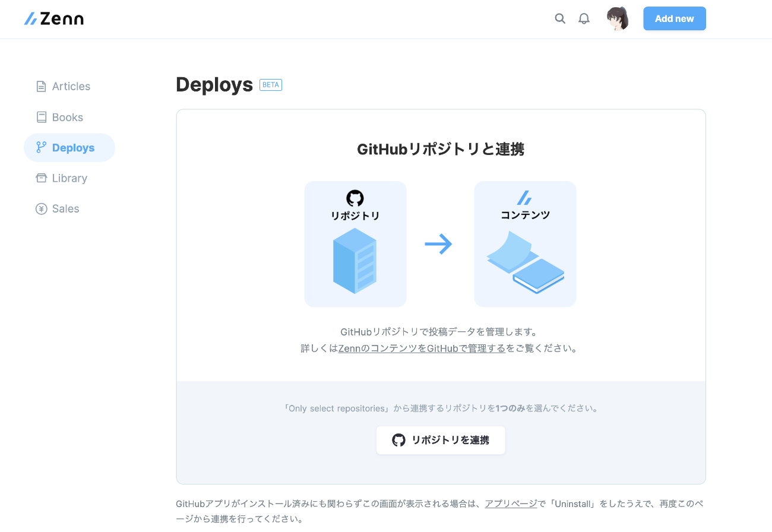The image size is (772, 532).
Task: Click the BETA badge beside Deploys
Action: [271, 85]
